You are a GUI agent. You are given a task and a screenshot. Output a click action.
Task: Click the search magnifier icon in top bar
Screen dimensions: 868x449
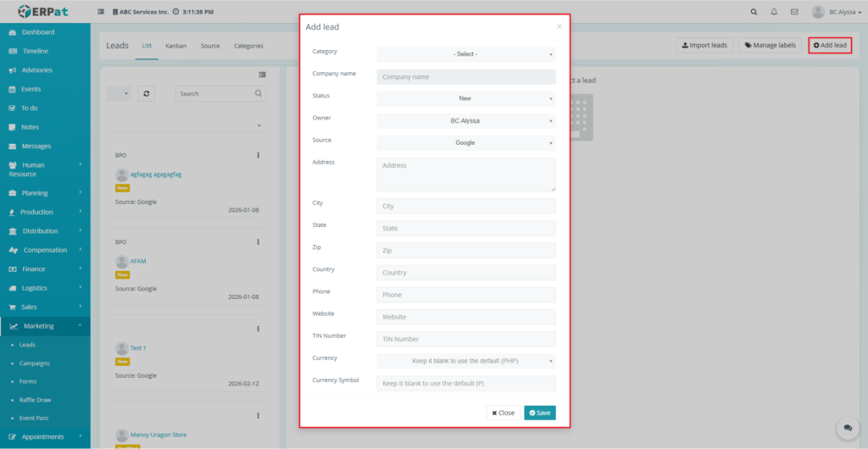click(754, 12)
